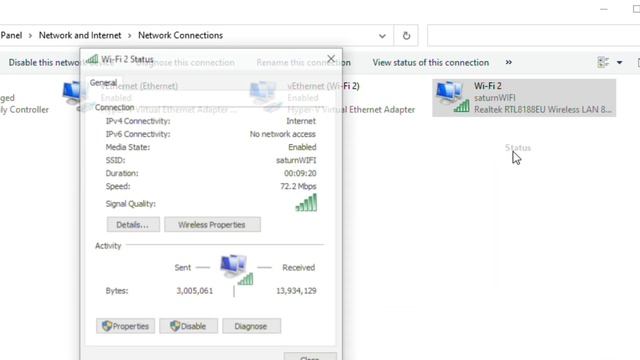Click the saturnWIFI SSID value in dialog

click(296, 160)
